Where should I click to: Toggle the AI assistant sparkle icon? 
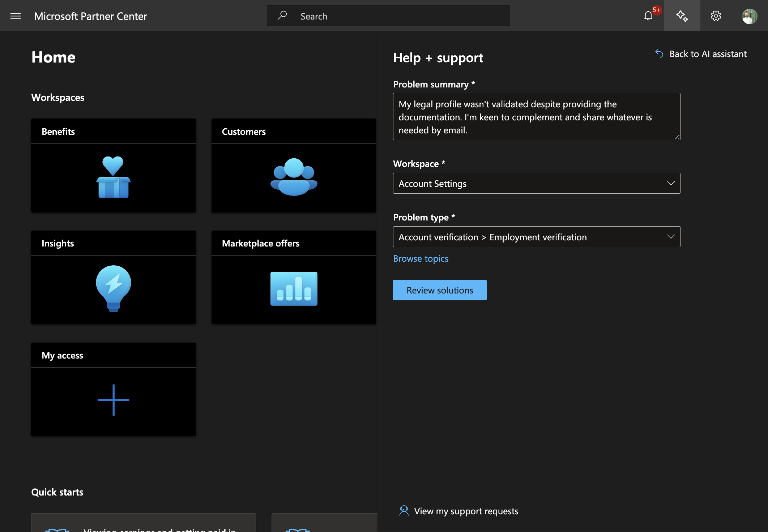pyautogui.click(x=682, y=16)
